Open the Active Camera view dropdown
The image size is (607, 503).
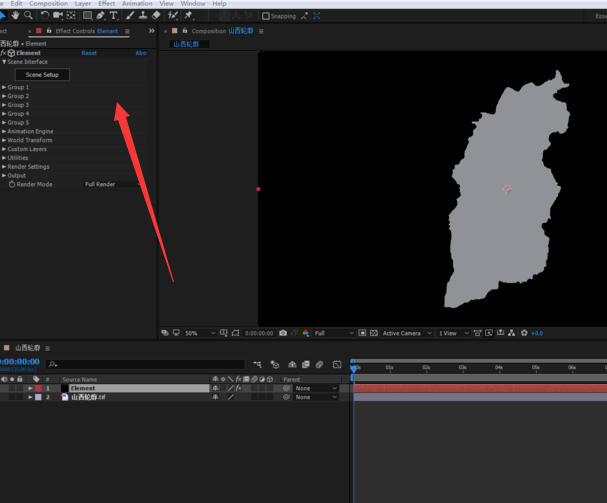point(406,333)
